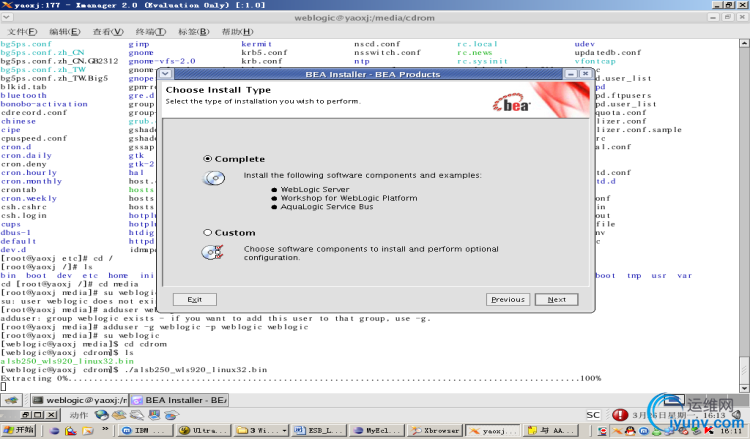Click the QQ penguin tray icon
Image resolution: width=750 pixels, height=439 pixels.
(630, 431)
